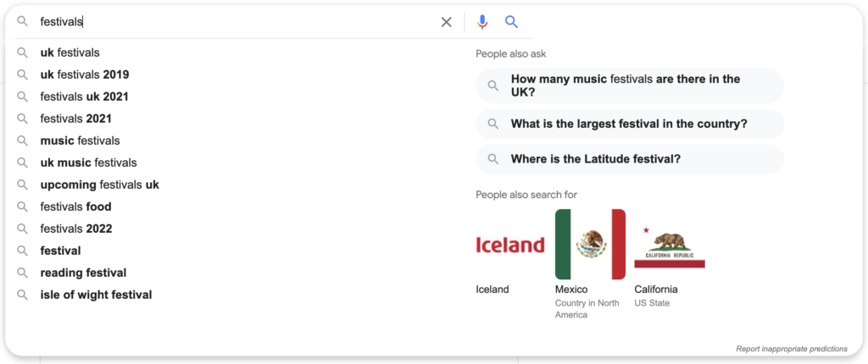Open the Mexico flag thumbnail
Screen dimensions: 868x364
click(x=590, y=245)
